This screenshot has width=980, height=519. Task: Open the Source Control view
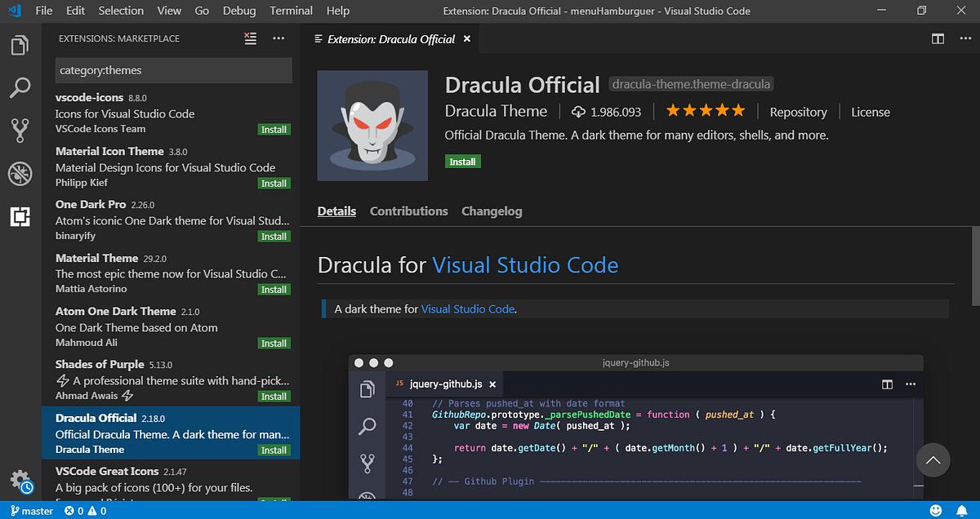(x=20, y=131)
